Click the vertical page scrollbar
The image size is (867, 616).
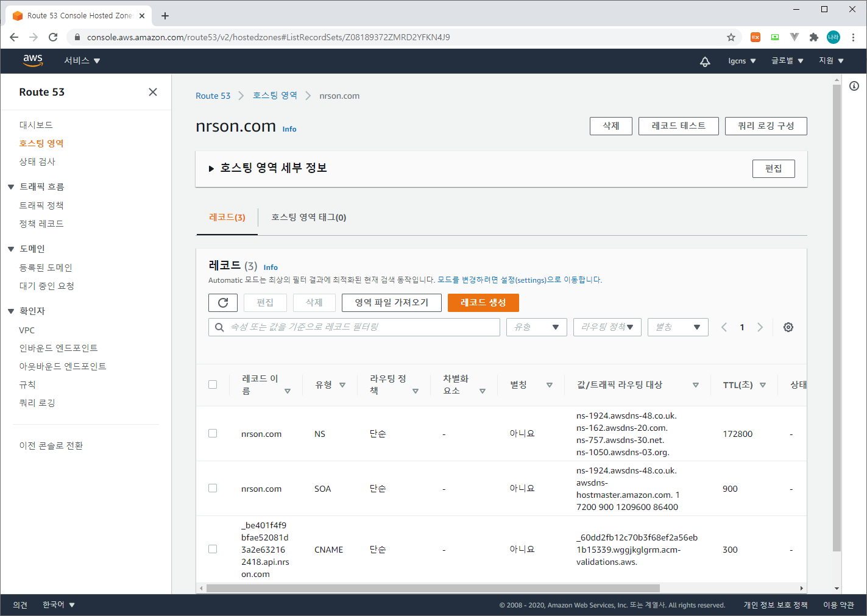(837, 317)
